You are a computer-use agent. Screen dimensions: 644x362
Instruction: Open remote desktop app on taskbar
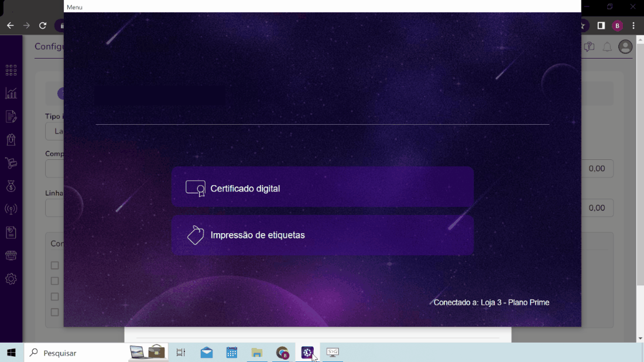tap(333, 353)
